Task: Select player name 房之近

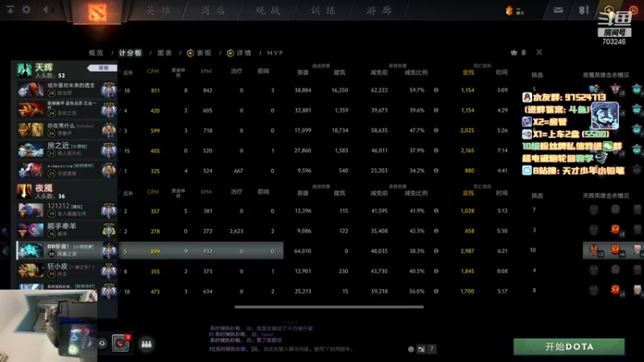Action: coord(59,146)
